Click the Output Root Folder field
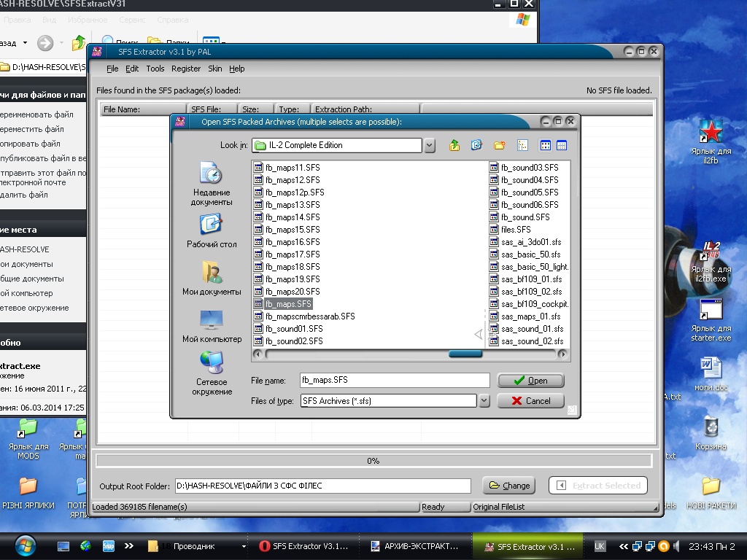The height and width of the screenshot is (560, 747). tap(322, 486)
